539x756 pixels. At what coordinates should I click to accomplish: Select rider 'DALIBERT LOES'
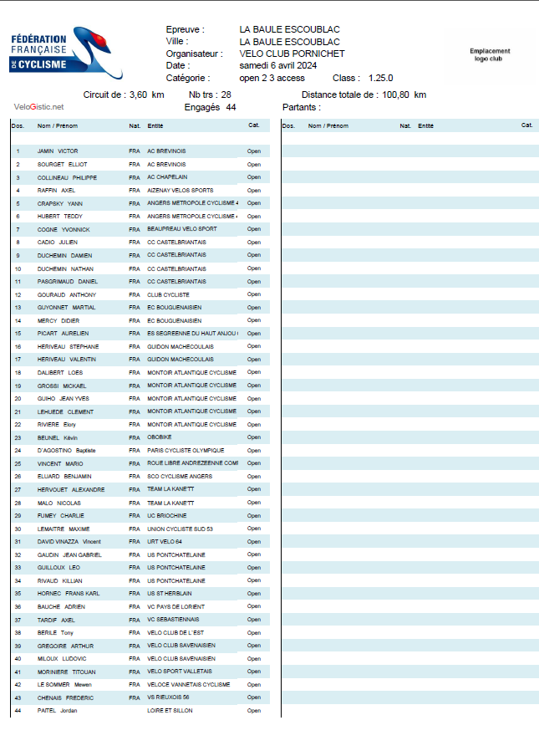click(60, 373)
